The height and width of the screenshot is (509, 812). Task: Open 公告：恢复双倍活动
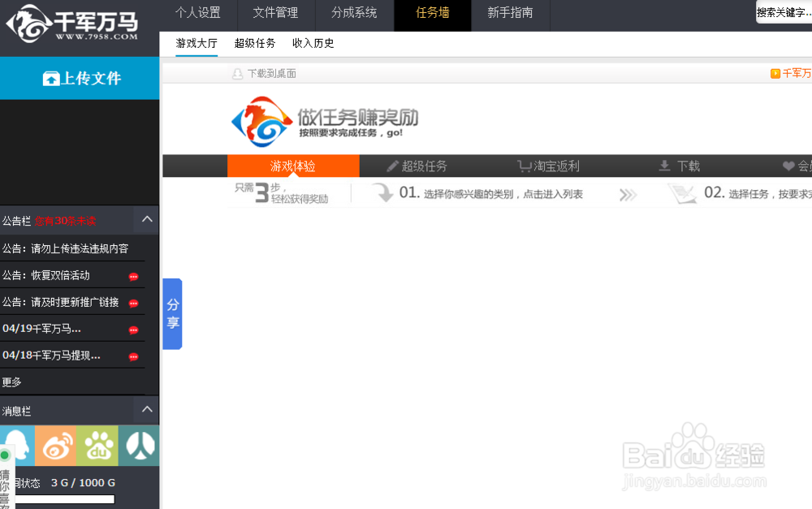tap(46, 275)
